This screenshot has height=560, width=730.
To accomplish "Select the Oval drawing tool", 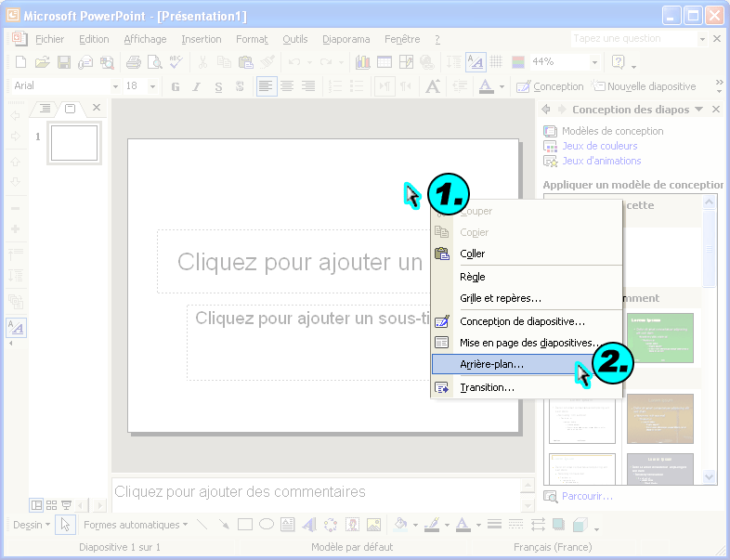I will 267,525.
